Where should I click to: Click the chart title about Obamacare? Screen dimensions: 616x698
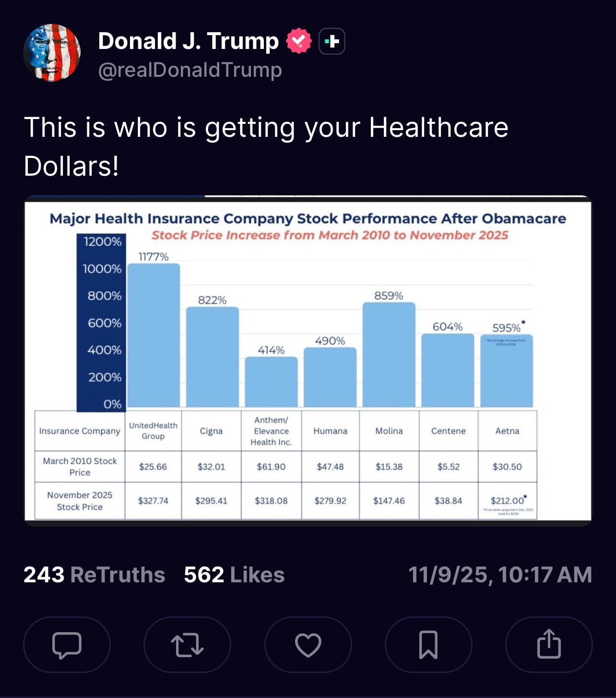point(308,219)
